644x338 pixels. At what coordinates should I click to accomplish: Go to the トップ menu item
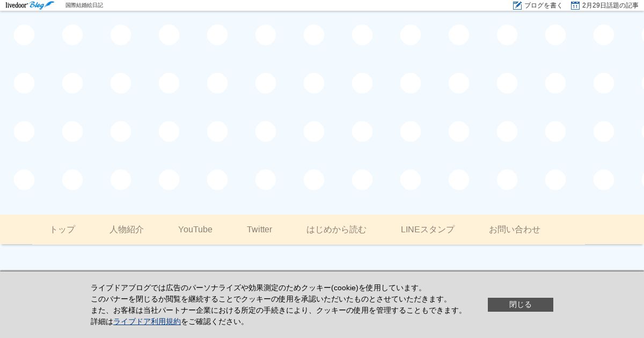click(x=62, y=230)
